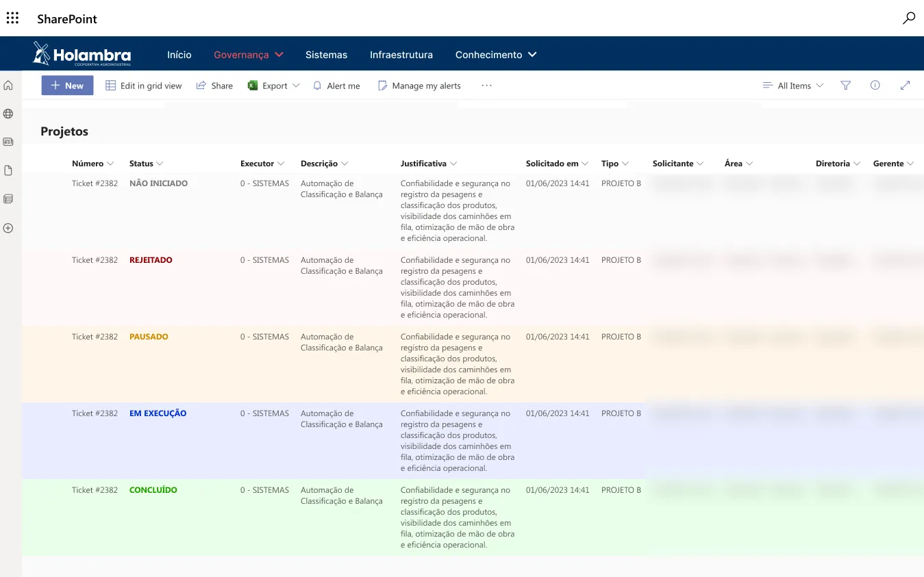Click Alert me bell option
Screen dimensions: 924x577
click(336, 86)
